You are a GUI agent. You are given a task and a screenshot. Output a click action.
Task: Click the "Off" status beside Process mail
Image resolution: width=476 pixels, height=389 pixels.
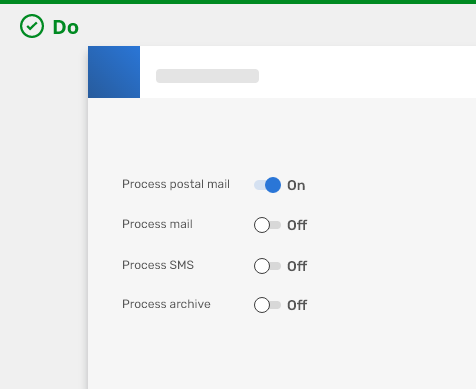297,225
